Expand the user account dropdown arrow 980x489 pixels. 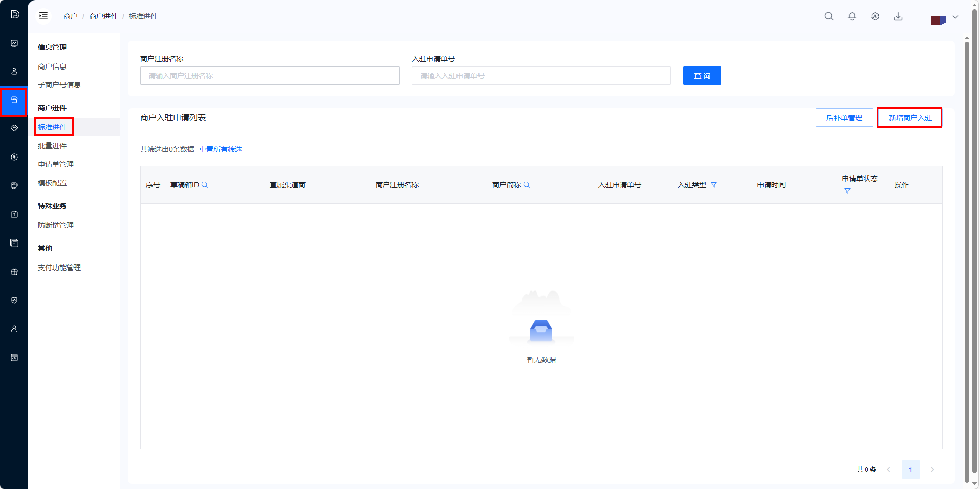(955, 17)
